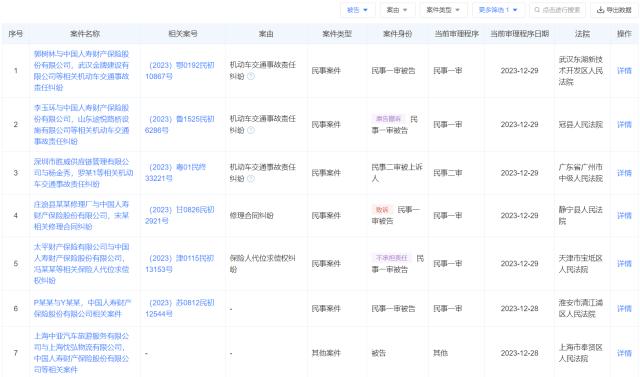Open case number (2023)津0115民初13153号
The image size is (640, 377).
pos(180,264)
